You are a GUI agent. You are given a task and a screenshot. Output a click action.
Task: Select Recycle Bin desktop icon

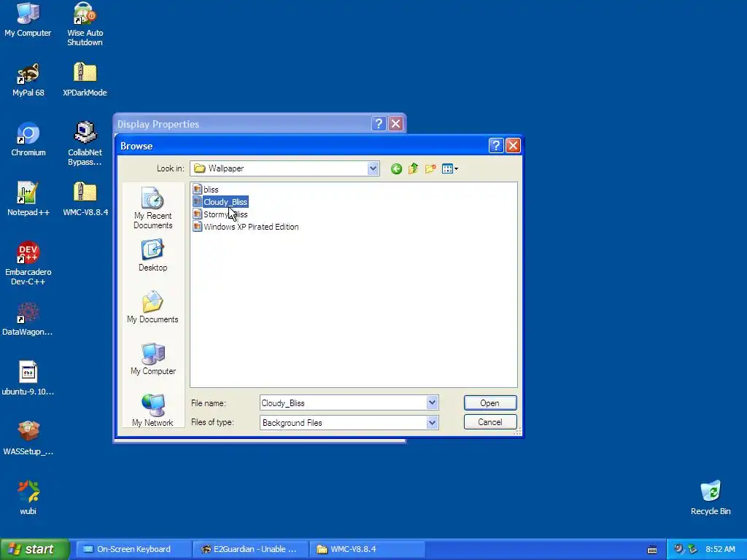pyautogui.click(x=711, y=498)
